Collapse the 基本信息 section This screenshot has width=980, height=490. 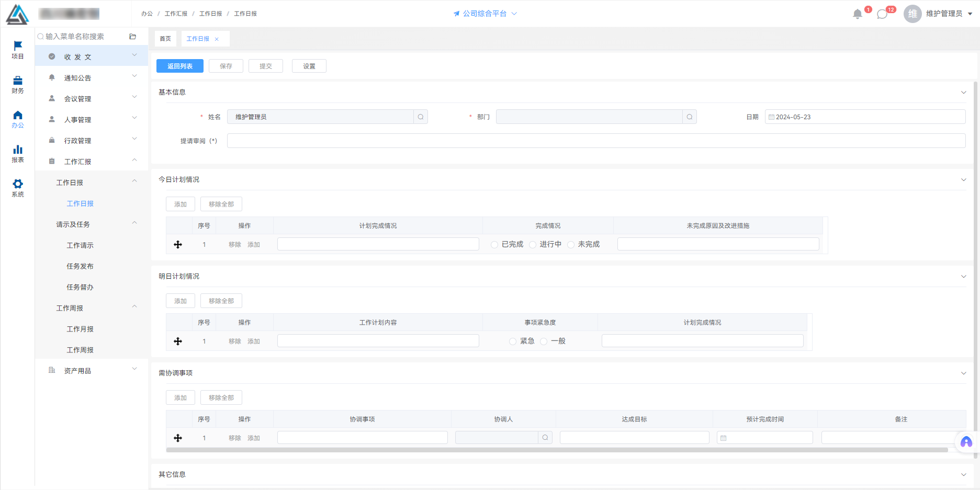[x=963, y=93]
